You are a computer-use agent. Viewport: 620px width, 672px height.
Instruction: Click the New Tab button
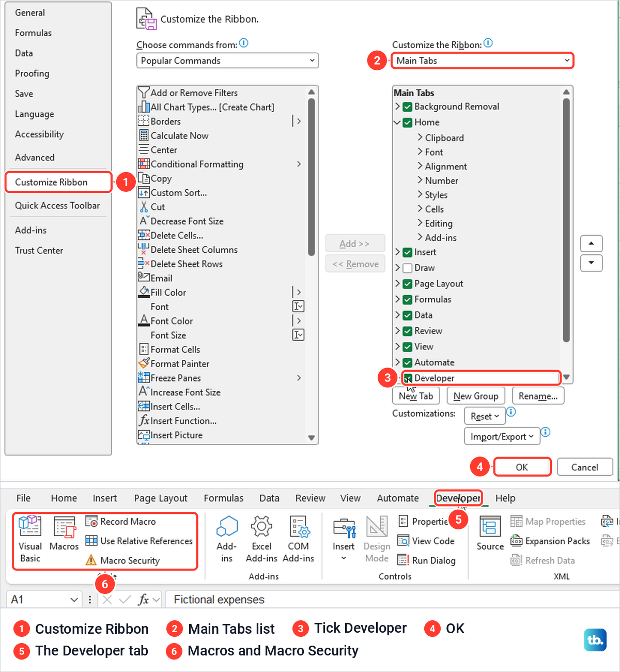coord(416,396)
